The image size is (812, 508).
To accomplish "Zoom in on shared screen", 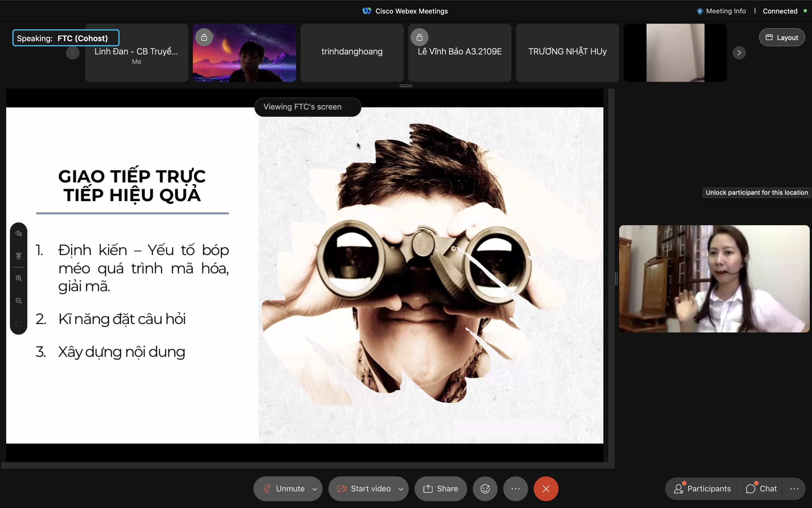I will pyautogui.click(x=19, y=278).
